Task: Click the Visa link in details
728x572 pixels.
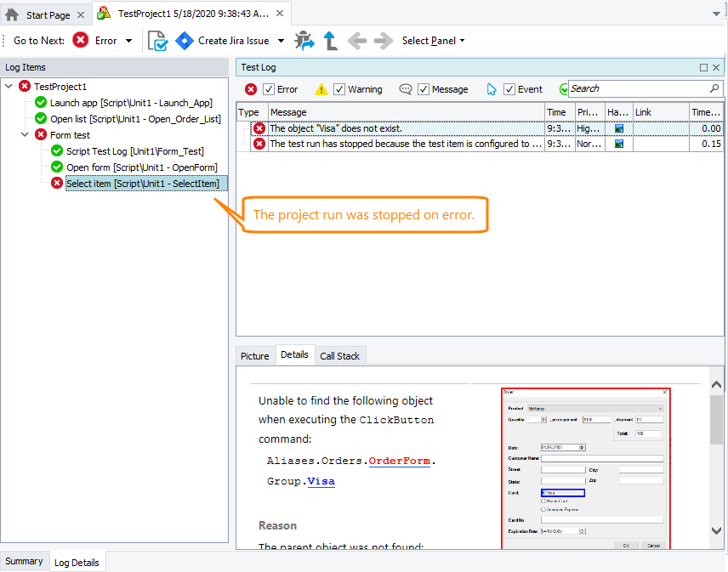Action: 321,481
